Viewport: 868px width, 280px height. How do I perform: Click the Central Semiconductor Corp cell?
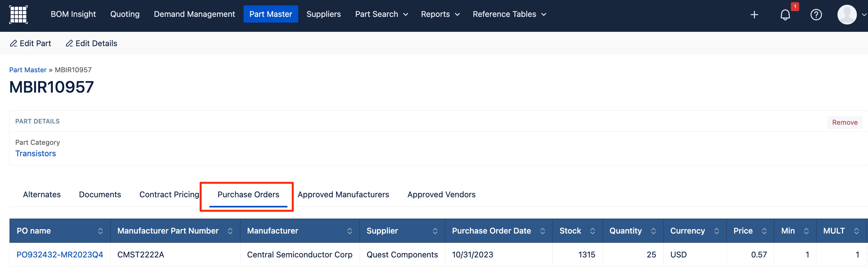tap(300, 254)
